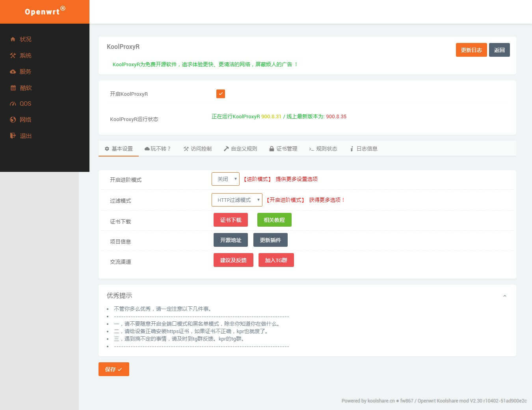
Task: Click the tools icon beside 系统
Action: (x=13, y=55)
